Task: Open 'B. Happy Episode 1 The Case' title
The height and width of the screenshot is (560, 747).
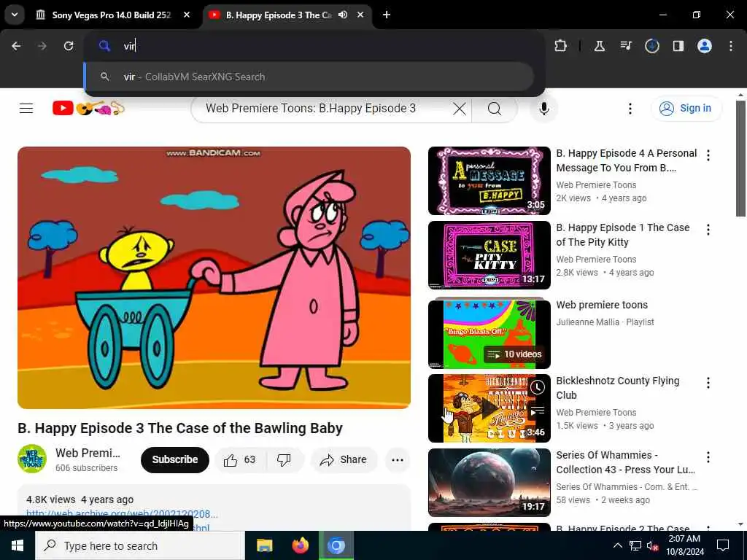Action: click(x=623, y=235)
